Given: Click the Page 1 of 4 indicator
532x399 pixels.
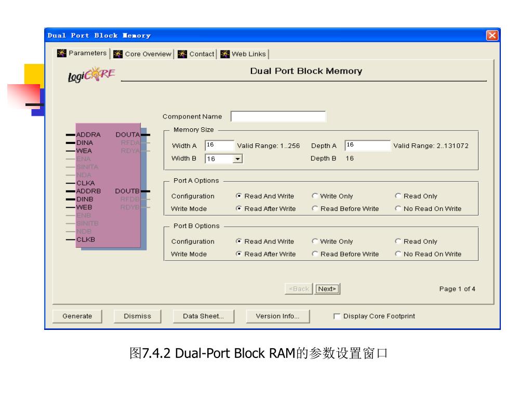Looking at the screenshot, I should click(x=457, y=289).
